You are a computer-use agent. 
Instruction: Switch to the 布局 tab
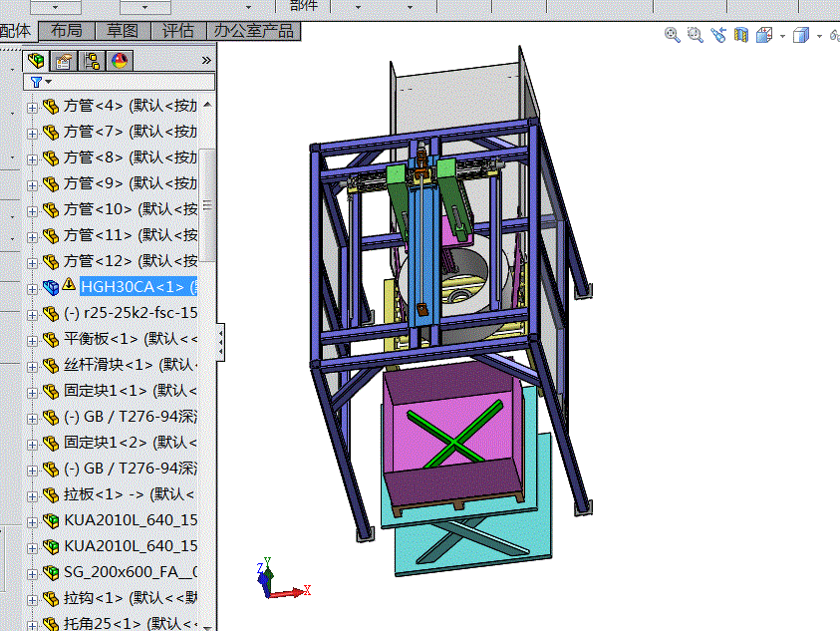click(67, 31)
